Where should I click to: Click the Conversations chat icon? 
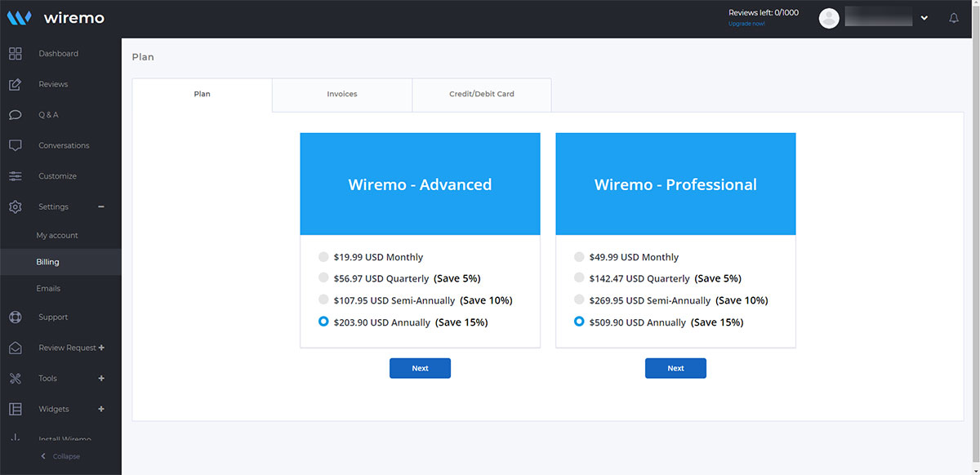pos(16,145)
